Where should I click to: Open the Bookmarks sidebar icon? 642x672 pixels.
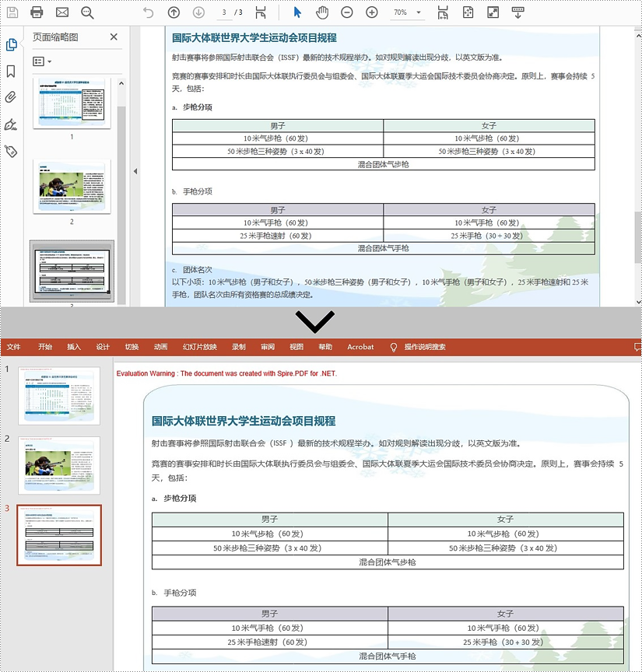point(11,71)
